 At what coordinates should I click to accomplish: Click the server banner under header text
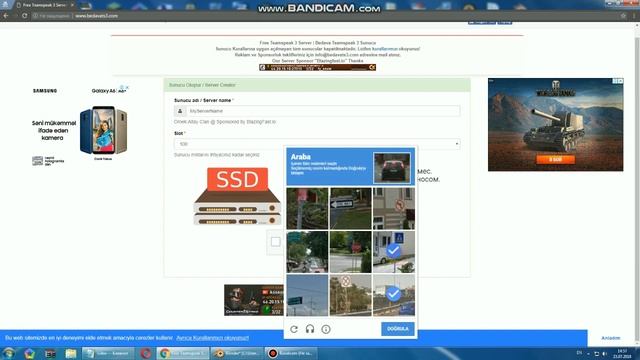318,67
